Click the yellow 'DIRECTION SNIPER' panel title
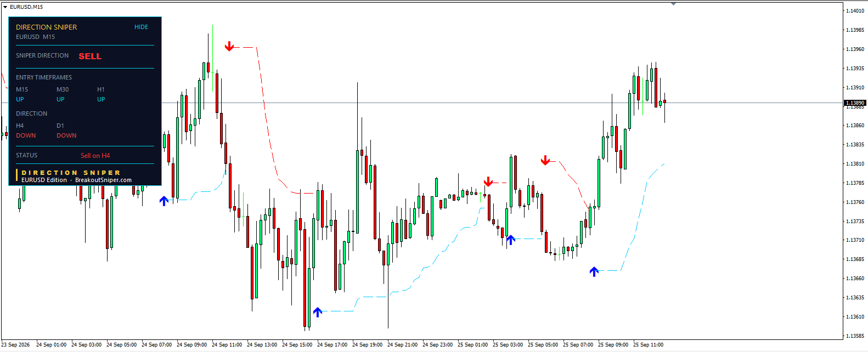The image size is (868, 352). click(46, 27)
